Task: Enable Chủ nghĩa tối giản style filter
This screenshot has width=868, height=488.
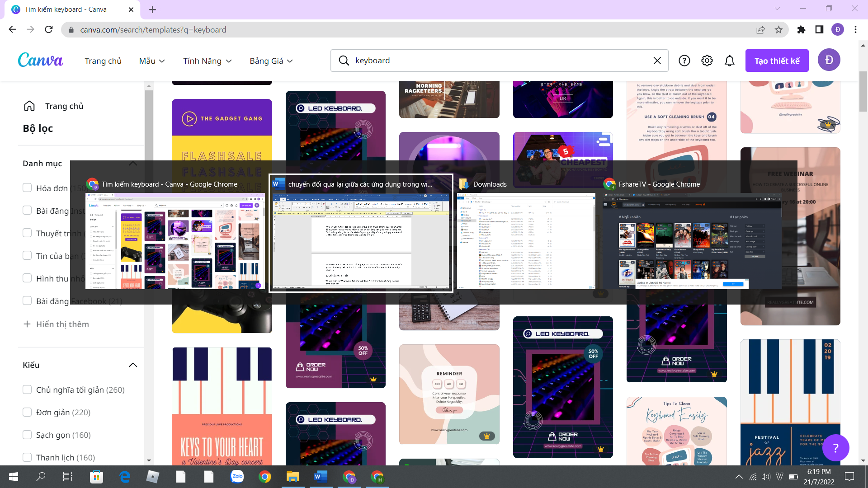Action: click(x=27, y=389)
